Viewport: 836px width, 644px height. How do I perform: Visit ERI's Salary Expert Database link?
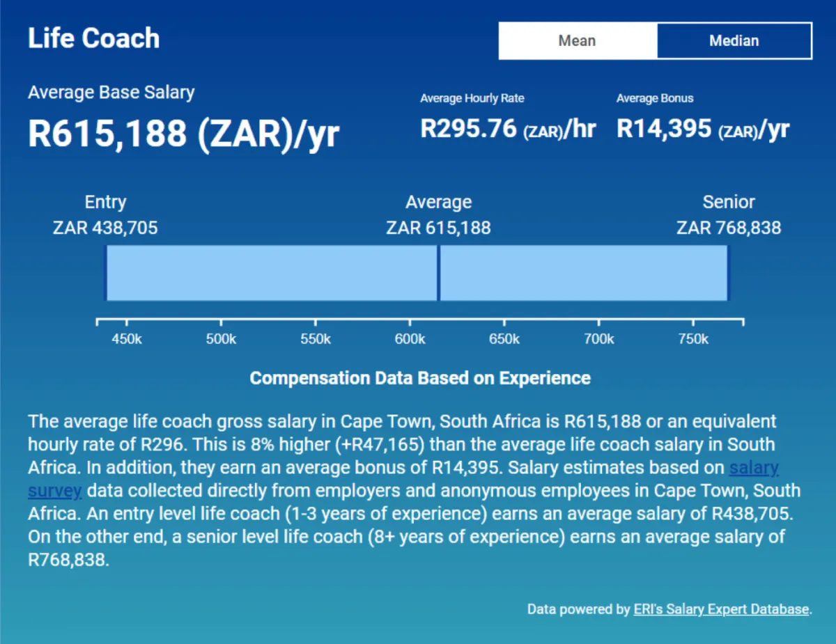(x=721, y=609)
